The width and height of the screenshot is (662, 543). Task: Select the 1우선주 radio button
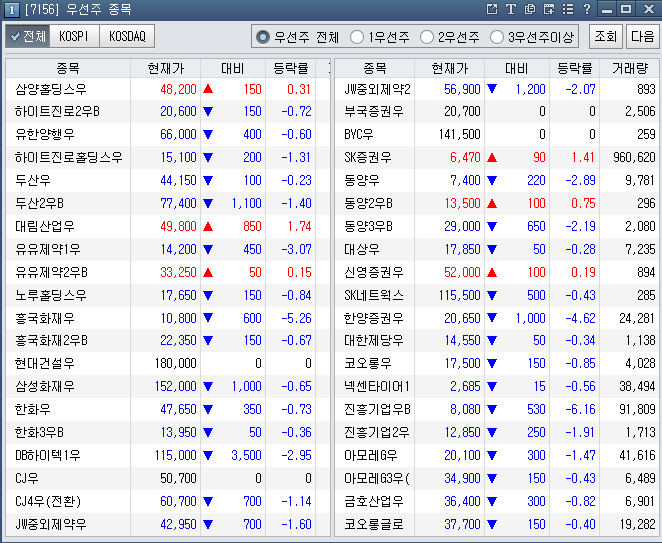(x=357, y=37)
